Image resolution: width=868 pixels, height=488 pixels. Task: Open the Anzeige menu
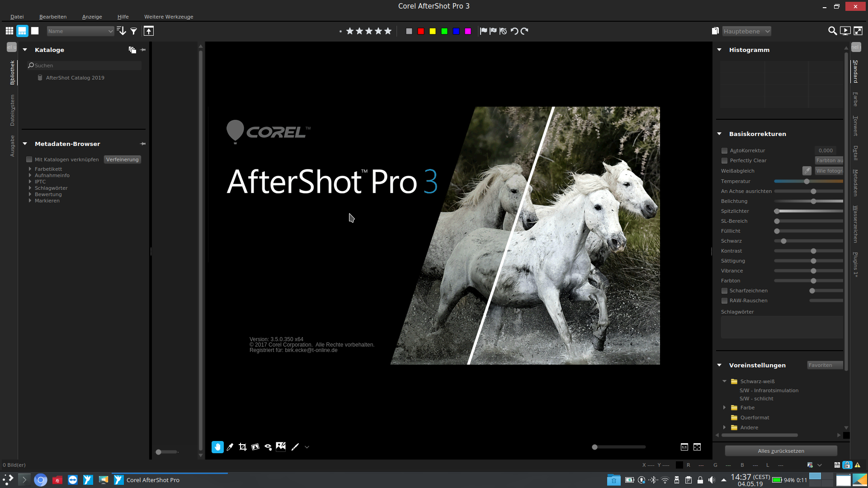pos(92,17)
